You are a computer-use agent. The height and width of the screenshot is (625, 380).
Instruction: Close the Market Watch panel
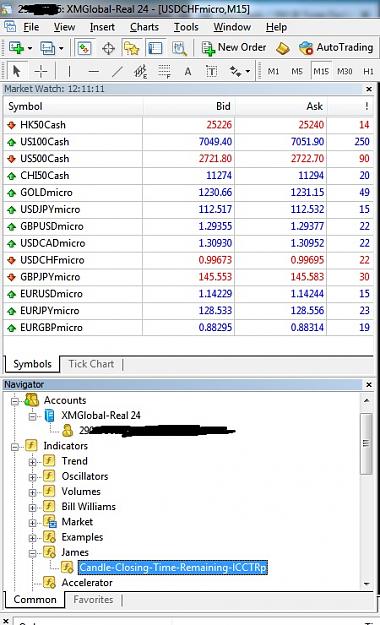[x=369, y=89]
